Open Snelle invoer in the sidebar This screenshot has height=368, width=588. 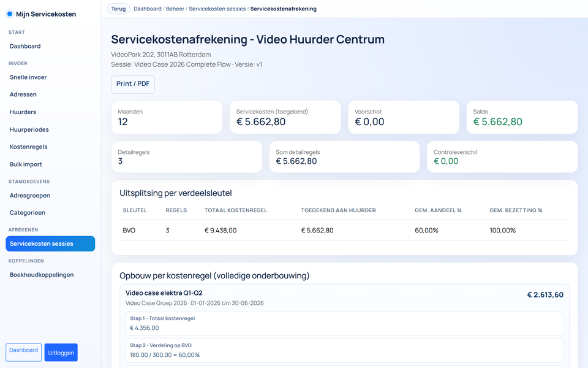(29, 77)
